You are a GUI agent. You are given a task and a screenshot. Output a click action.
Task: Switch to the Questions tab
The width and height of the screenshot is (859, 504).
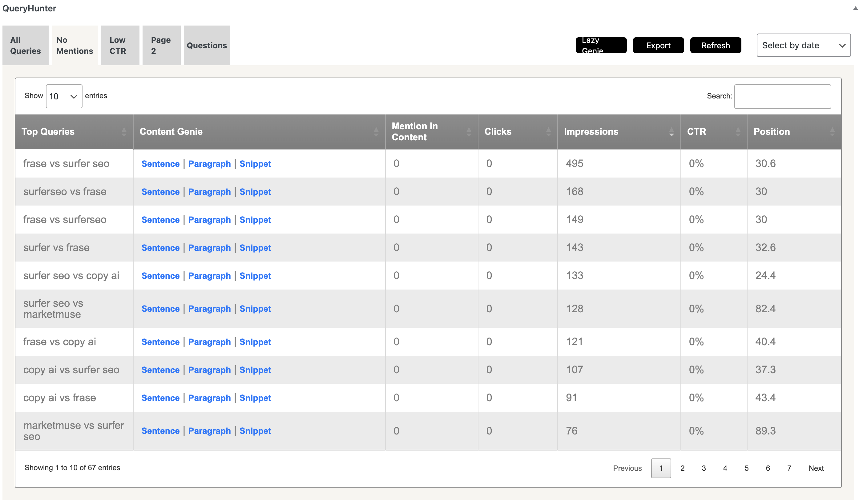pyautogui.click(x=207, y=45)
